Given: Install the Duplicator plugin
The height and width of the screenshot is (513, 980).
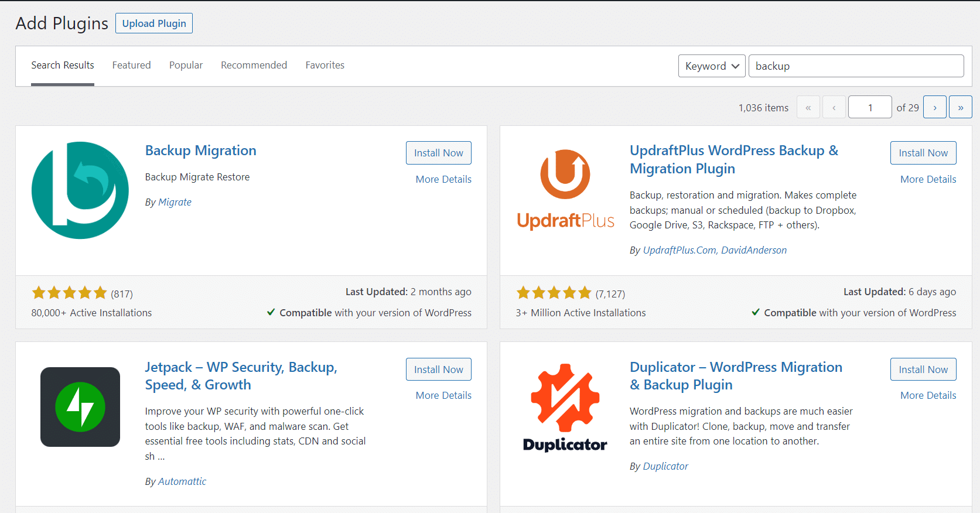Looking at the screenshot, I should pos(923,370).
